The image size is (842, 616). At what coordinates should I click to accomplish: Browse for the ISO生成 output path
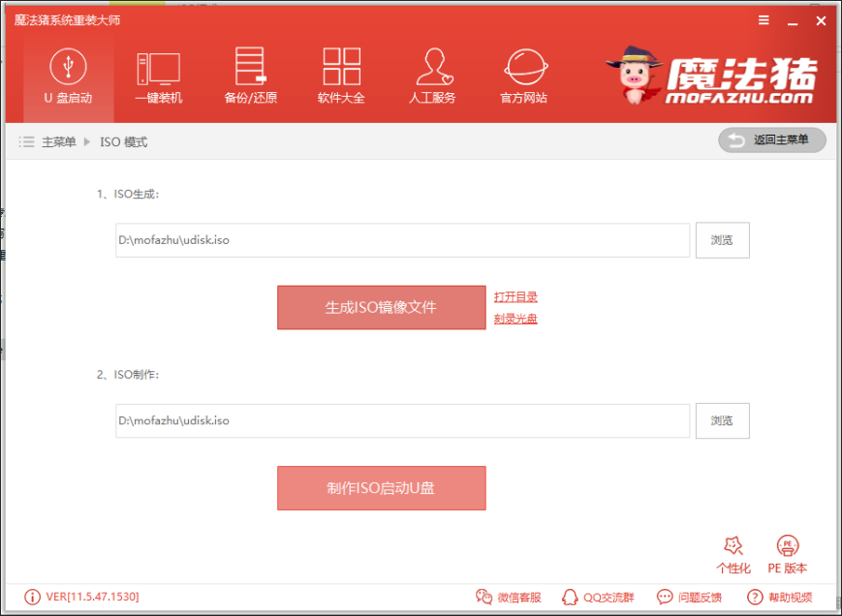(722, 240)
